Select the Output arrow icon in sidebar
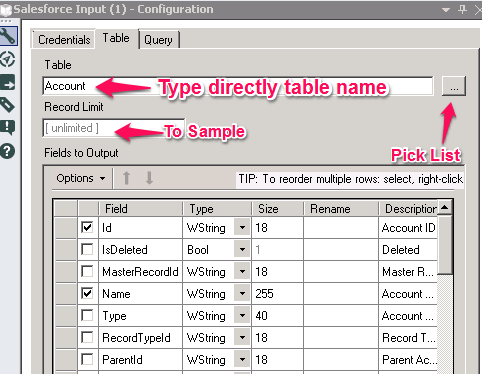 [8, 82]
